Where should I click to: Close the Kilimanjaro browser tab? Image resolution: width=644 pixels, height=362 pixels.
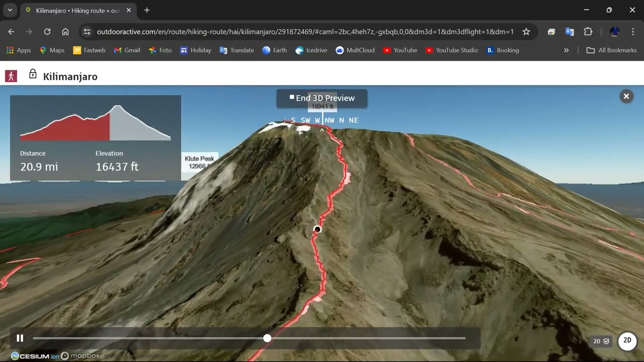pyautogui.click(x=128, y=10)
